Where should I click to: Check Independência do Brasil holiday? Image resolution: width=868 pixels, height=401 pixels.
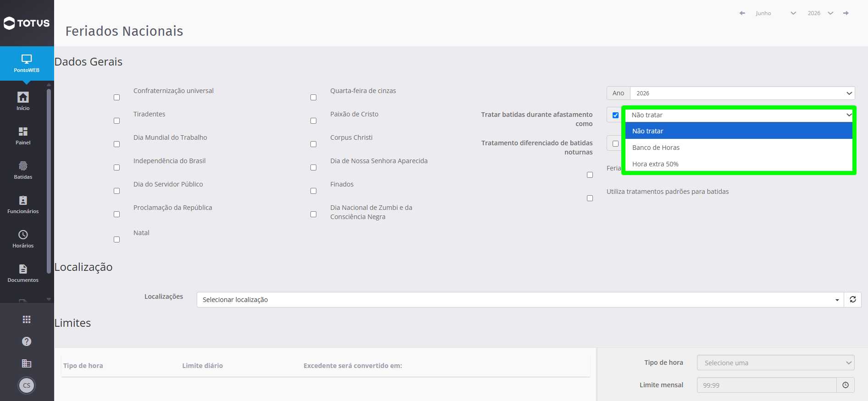[116, 168]
